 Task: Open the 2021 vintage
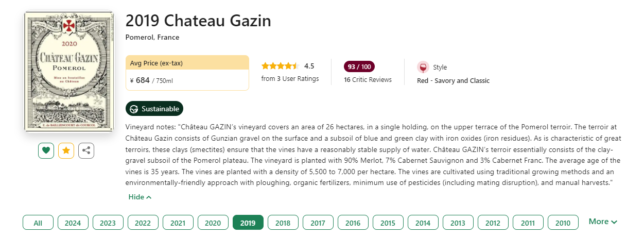click(178, 223)
